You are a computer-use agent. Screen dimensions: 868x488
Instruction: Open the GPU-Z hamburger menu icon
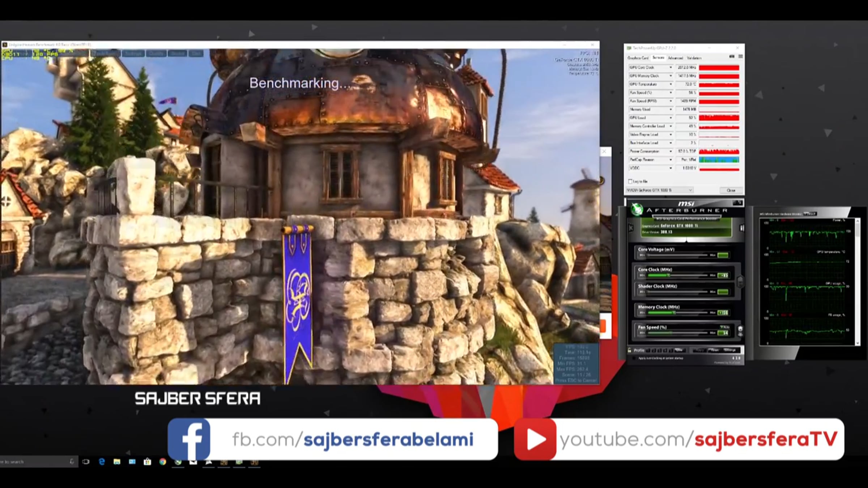point(740,57)
